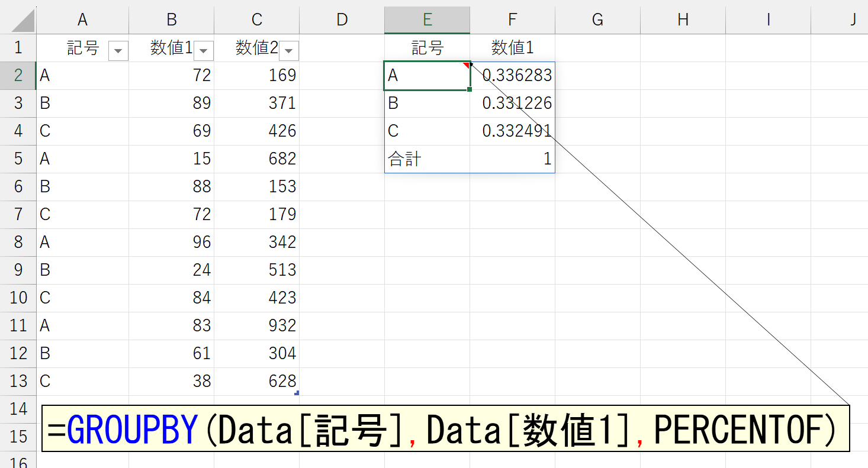
Task: Select column H header
Action: pos(683,20)
